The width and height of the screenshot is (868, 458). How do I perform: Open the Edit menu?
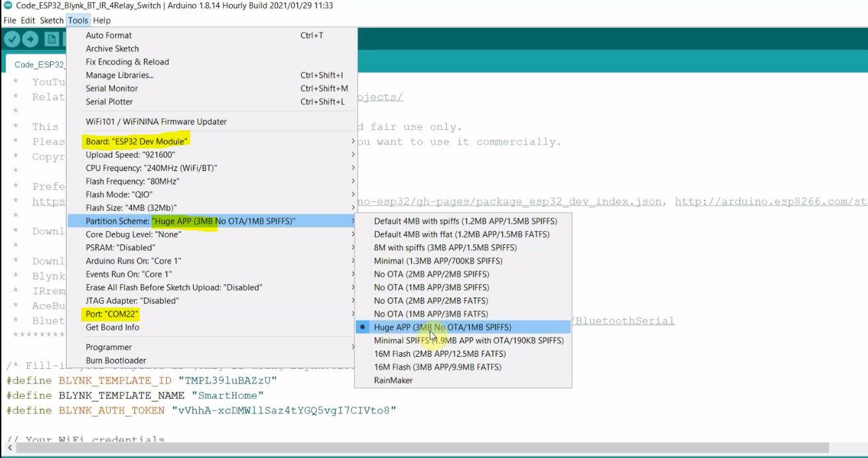point(28,20)
